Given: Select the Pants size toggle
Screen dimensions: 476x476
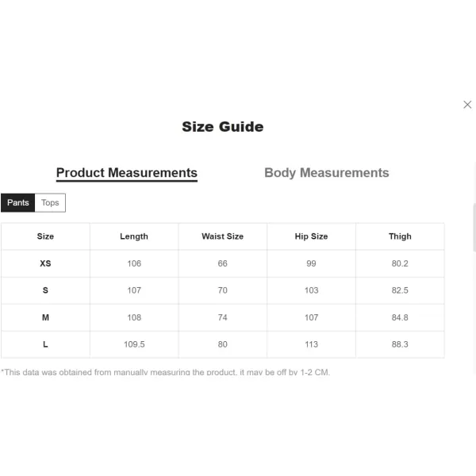Looking at the screenshot, I should (18, 203).
